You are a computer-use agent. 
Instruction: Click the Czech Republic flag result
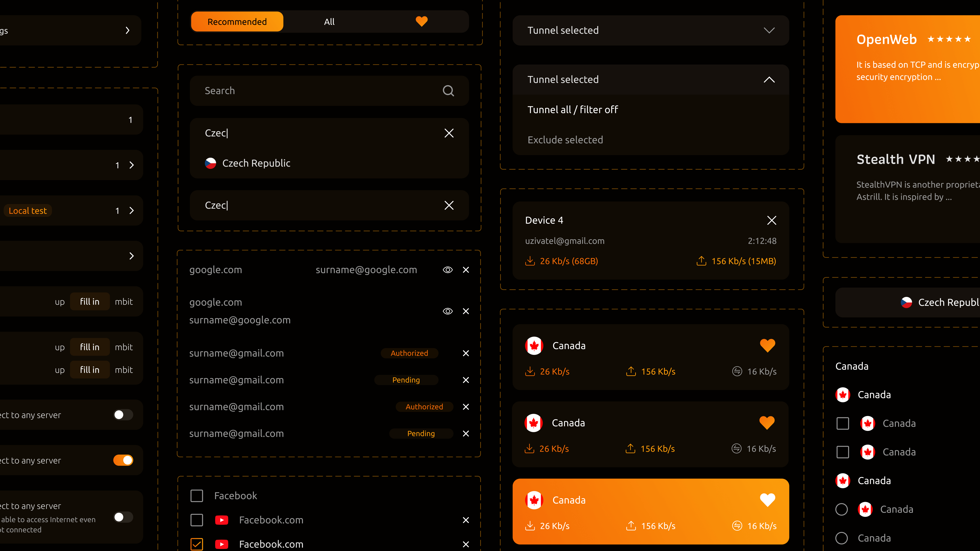click(x=210, y=163)
